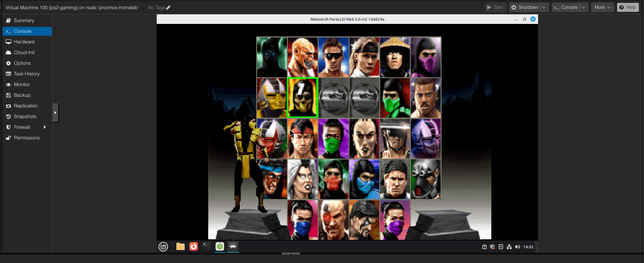The height and width of the screenshot is (263, 644).
Task: Click the volume speaker tray icon
Action: coord(517,247)
